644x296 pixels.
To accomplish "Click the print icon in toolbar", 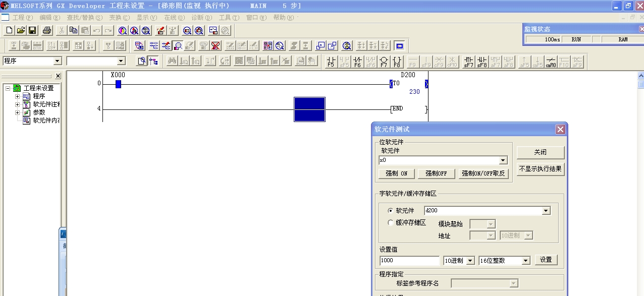I will coord(47,30).
